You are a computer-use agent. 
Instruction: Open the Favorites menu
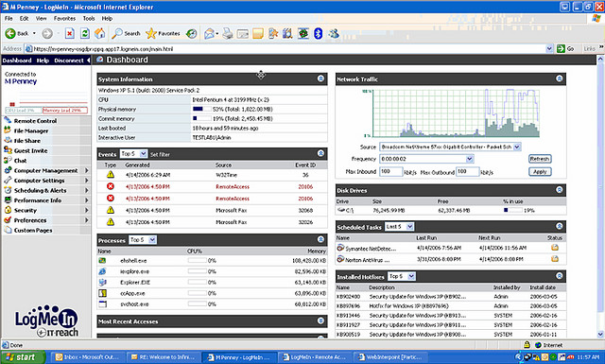pos(64,18)
